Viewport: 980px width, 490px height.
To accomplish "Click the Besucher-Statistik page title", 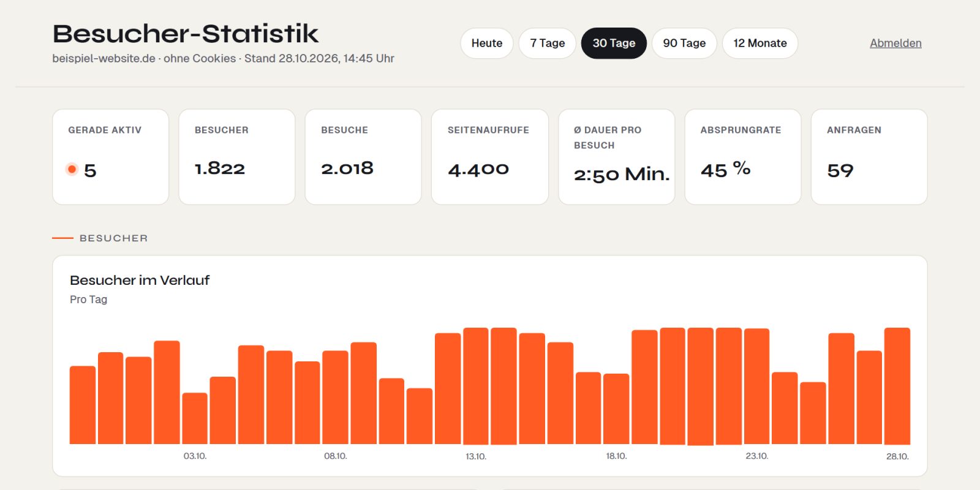I will [x=186, y=34].
